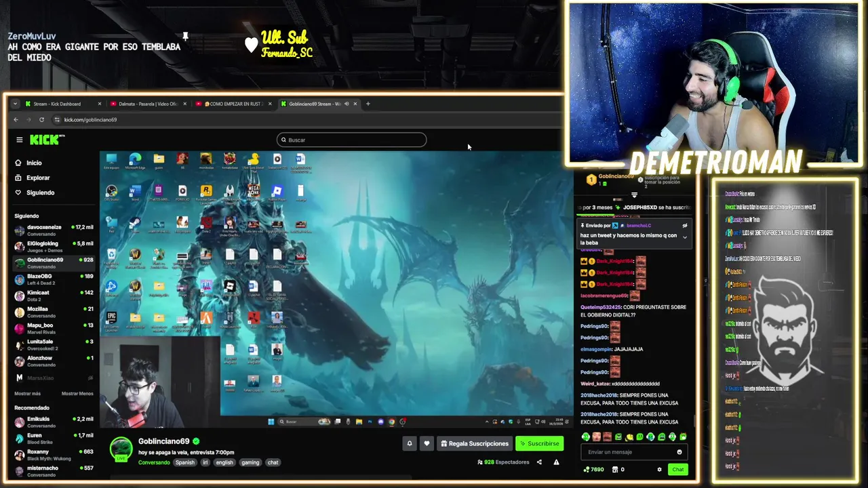Image resolution: width=868 pixels, height=488 pixels.
Task: Open Mozillaa channel in following list
Action: [54, 312]
